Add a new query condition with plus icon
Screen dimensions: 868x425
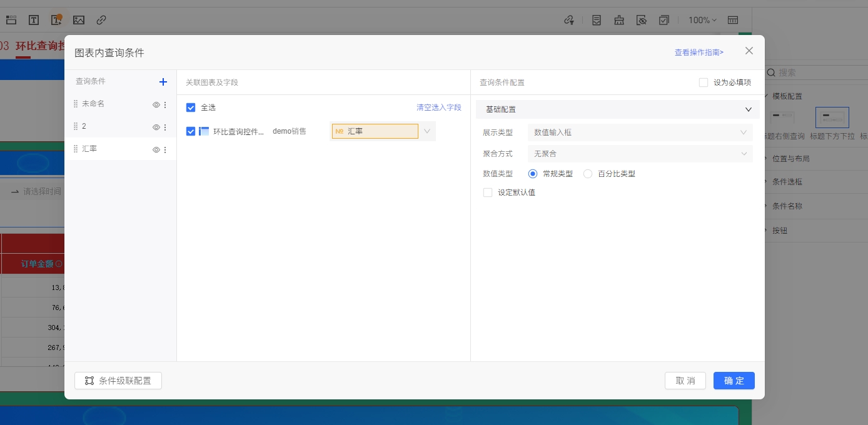tap(163, 82)
